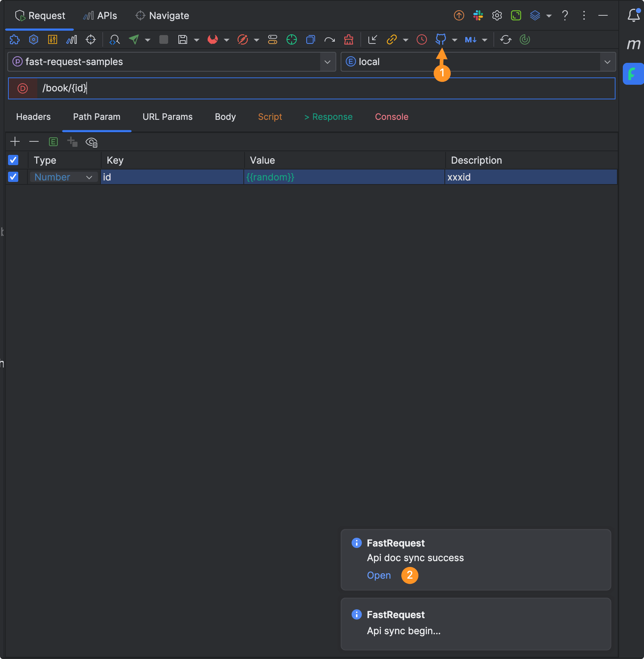
Task: Open the APIs tab at top
Action: [x=100, y=16]
